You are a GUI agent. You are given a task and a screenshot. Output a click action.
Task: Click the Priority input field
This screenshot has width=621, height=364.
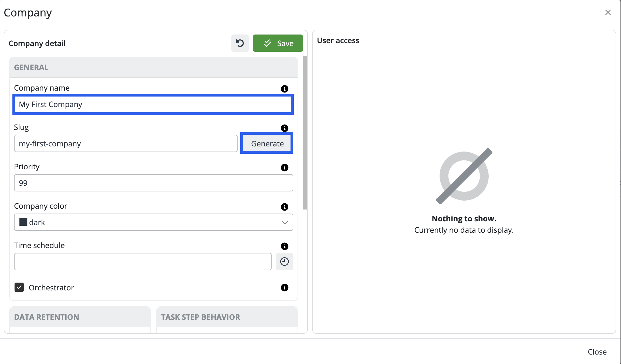pos(153,183)
